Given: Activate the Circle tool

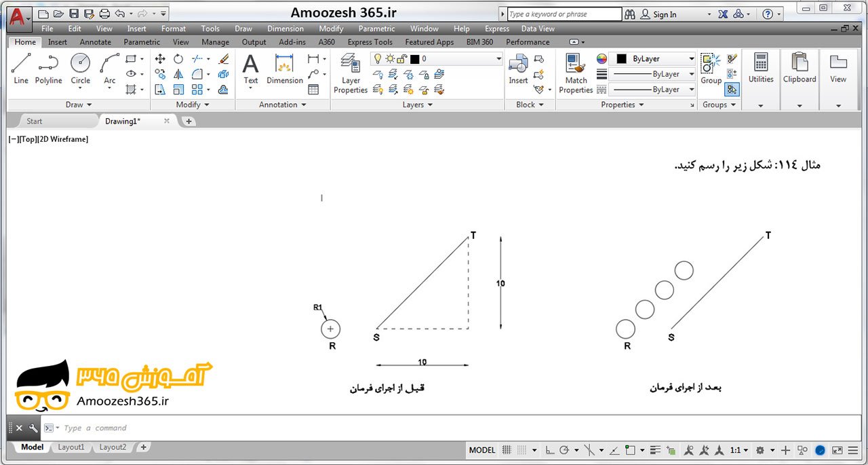Looking at the screenshot, I should 81,69.
